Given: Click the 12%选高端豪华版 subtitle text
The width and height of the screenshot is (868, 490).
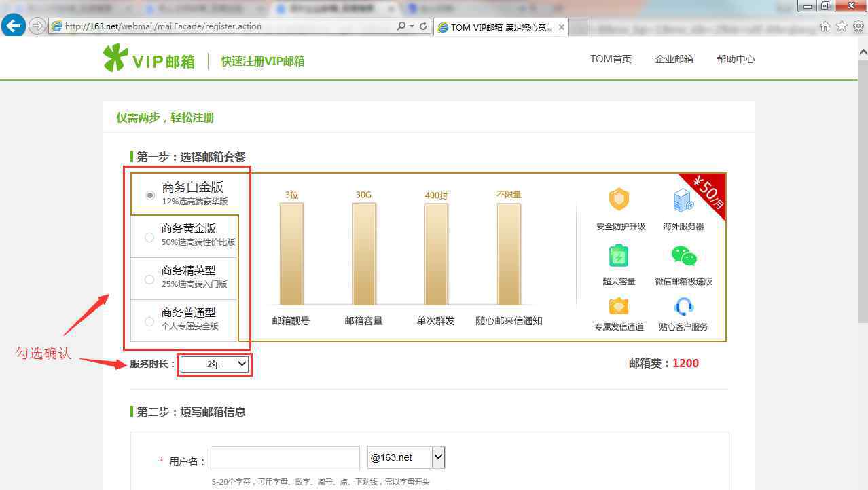Looking at the screenshot, I should click(x=195, y=202).
